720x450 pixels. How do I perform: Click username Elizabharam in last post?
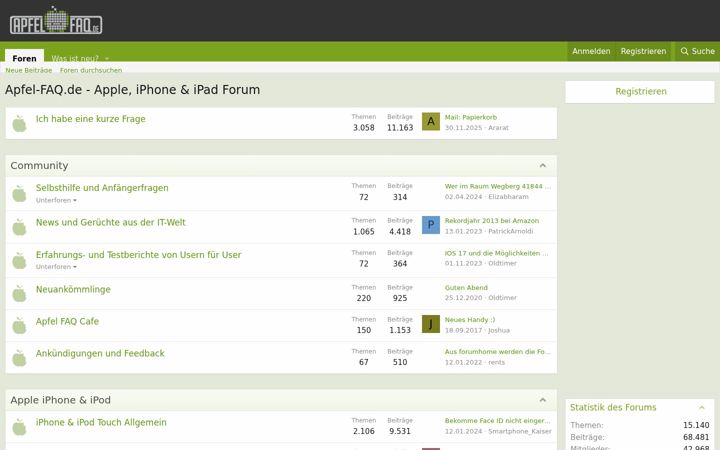[x=508, y=197]
